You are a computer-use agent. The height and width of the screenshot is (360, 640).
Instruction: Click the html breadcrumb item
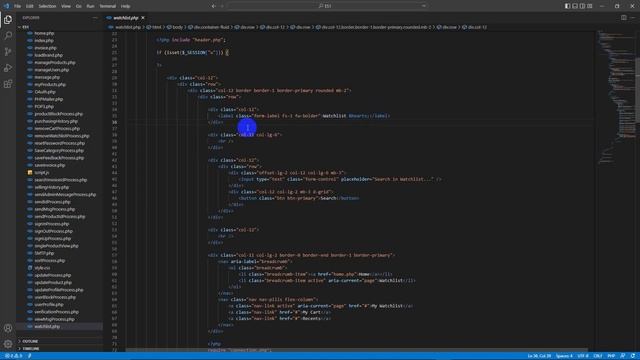click(x=154, y=27)
